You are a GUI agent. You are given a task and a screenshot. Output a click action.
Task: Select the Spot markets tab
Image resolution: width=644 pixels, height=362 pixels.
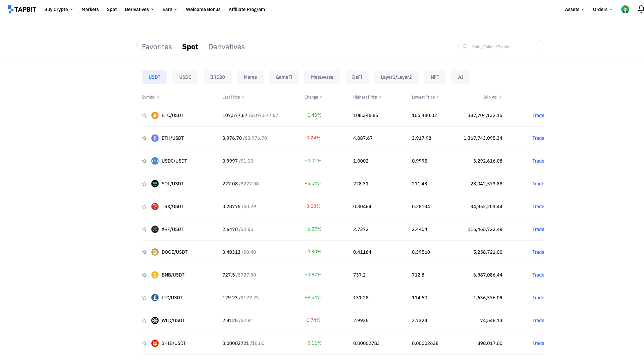coord(190,47)
